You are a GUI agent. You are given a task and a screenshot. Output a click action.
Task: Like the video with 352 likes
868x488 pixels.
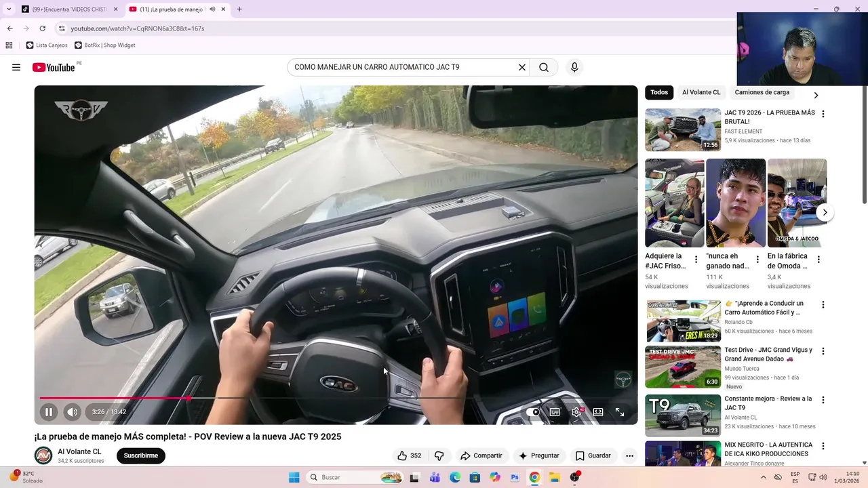point(409,455)
